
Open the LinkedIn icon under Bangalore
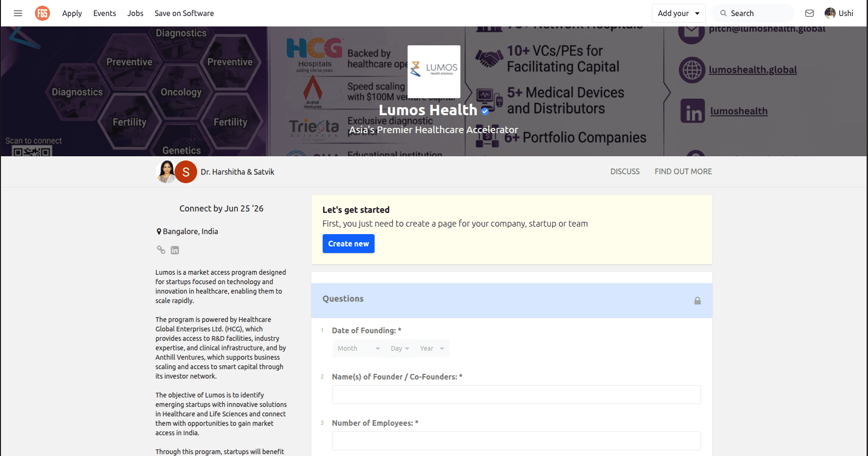[x=175, y=250]
